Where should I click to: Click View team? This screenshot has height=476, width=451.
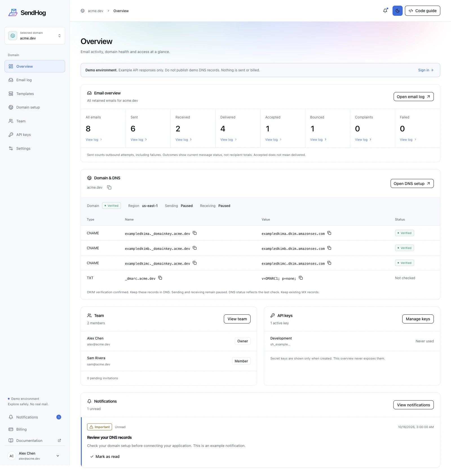237,319
